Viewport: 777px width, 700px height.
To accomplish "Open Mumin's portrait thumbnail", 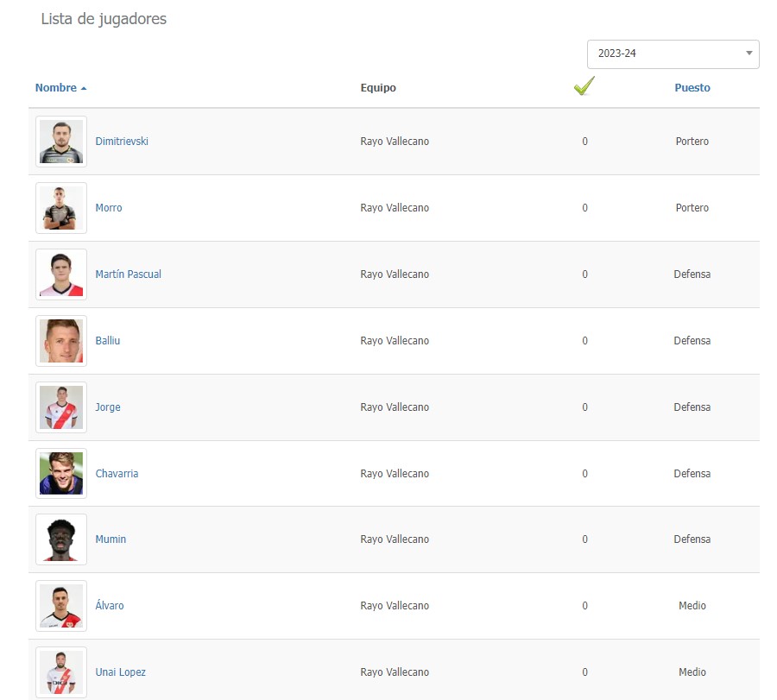I will [61, 539].
